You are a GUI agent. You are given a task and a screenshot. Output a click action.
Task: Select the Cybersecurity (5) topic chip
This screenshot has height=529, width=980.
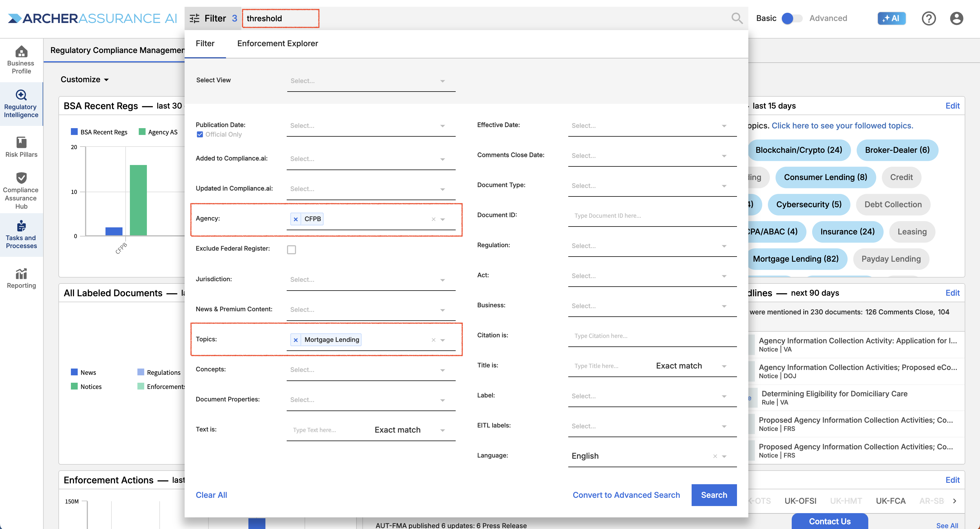(808, 205)
